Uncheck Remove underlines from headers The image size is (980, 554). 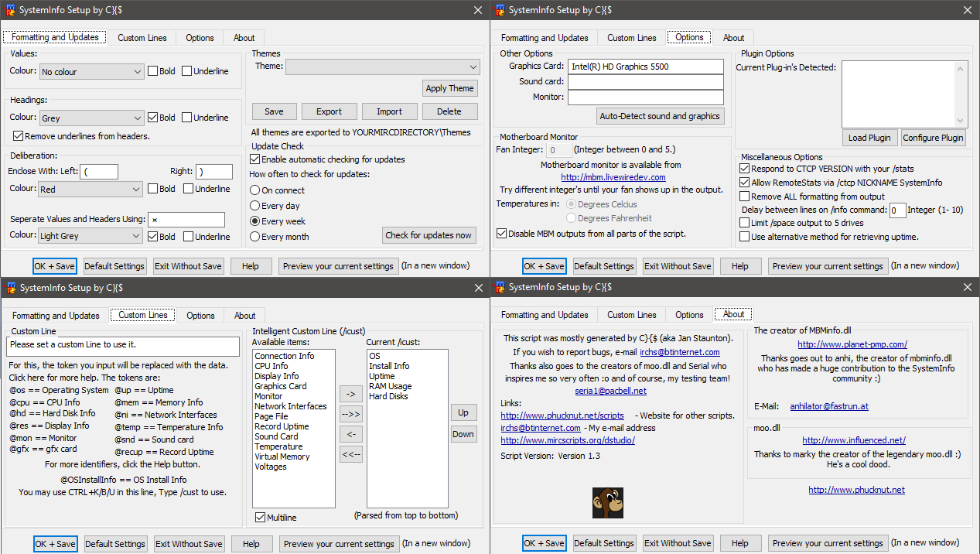[17, 136]
